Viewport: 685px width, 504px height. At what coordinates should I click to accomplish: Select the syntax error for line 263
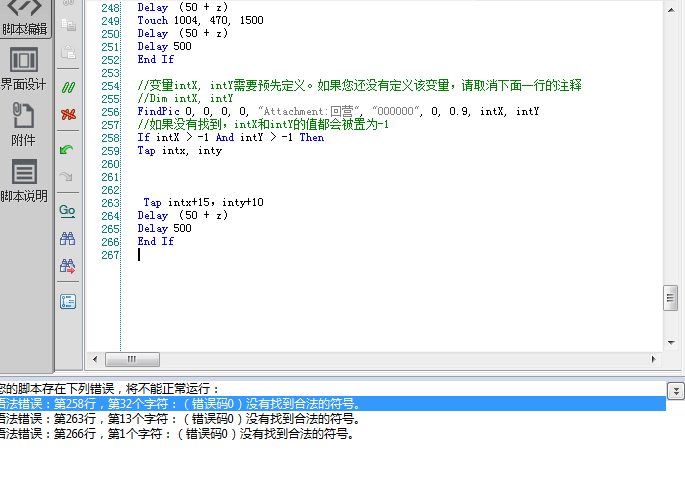point(180,419)
